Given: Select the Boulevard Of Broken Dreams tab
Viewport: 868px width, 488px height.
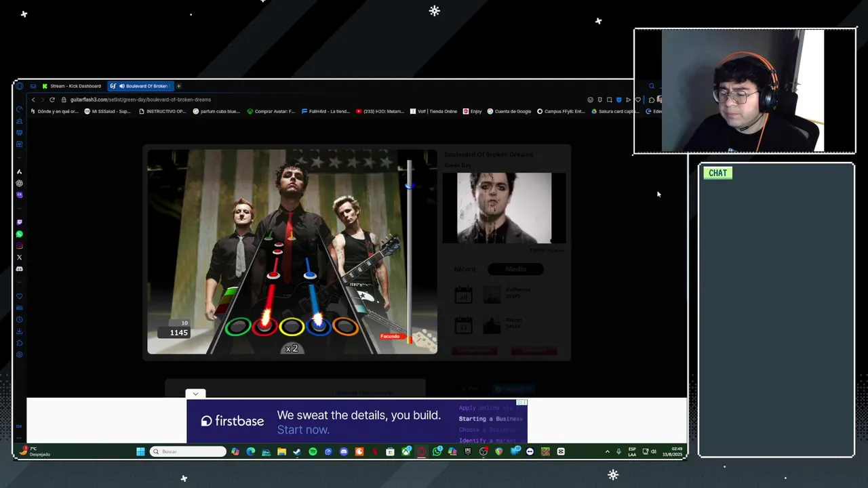Looking at the screenshot, I should (x=141, y=86).
